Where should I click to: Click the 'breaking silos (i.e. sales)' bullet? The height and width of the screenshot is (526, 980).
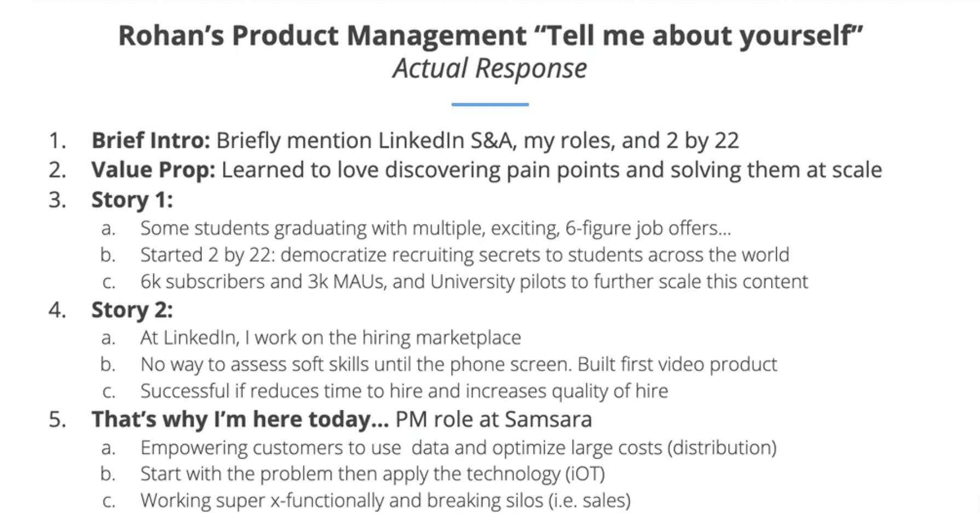[385, 501]
